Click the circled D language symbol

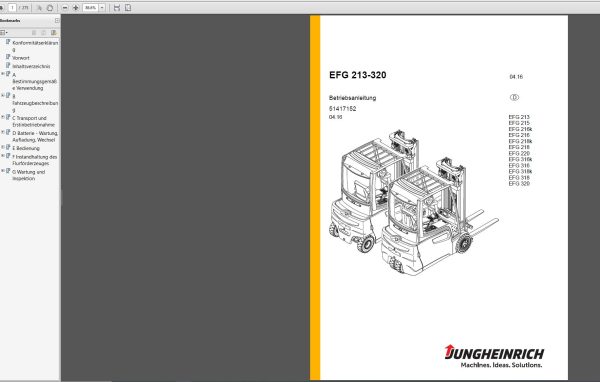point(514,98)
